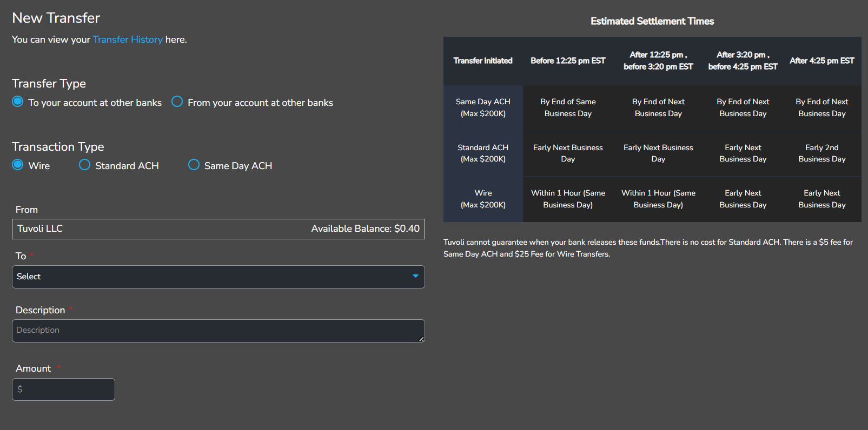The image size is (868, 430).
Task: Click the Same Day ACH table row label
Action: 483,107
